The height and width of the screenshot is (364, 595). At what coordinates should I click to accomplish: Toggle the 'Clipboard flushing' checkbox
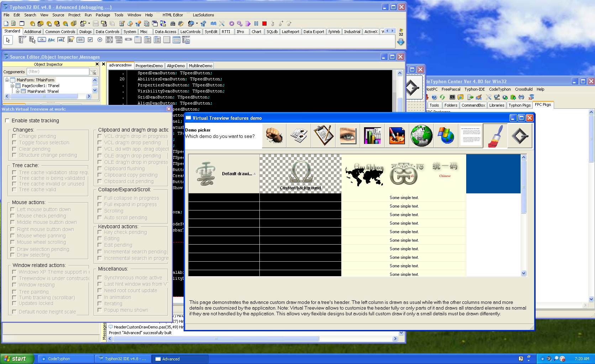pyautogui.click(x=100, y=168)
